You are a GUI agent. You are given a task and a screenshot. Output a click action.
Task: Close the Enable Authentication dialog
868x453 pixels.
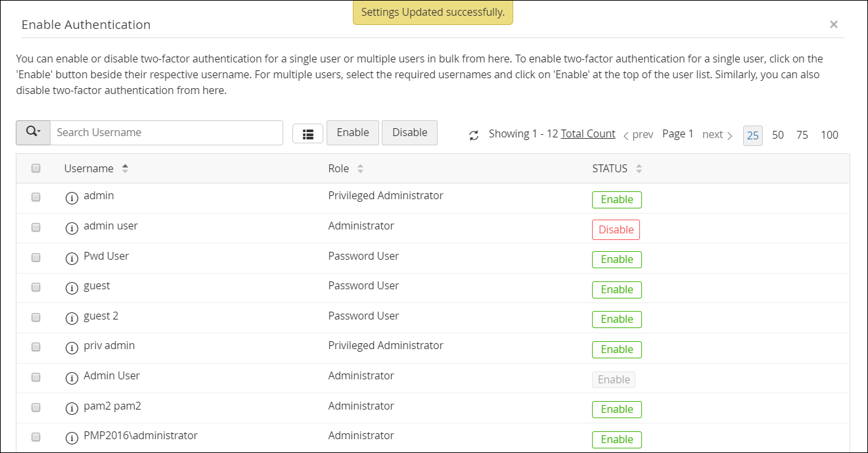coord(833,24)
